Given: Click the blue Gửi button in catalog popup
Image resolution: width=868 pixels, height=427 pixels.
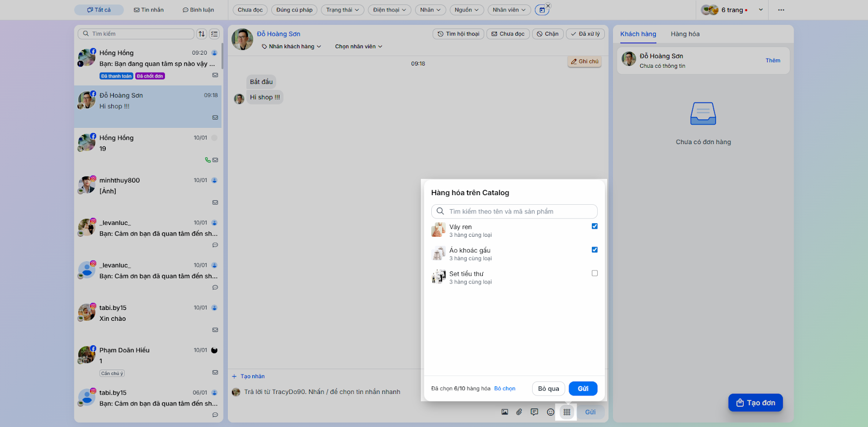Looking at the screenshot, I should (x=583, y=389).
